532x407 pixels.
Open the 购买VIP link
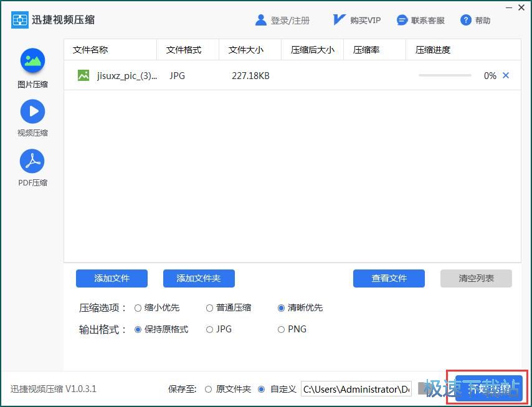[366, 21]
